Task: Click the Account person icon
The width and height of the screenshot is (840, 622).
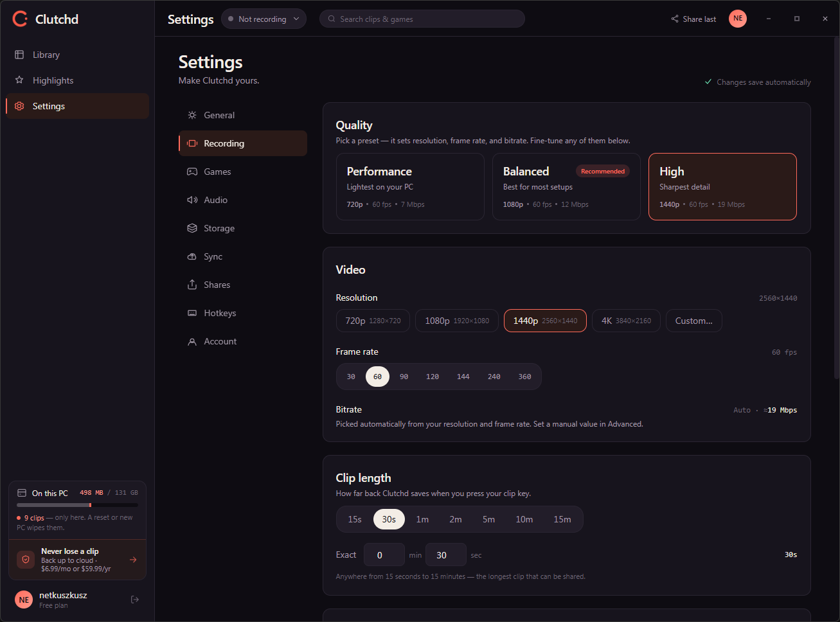Action: [192, 341]
